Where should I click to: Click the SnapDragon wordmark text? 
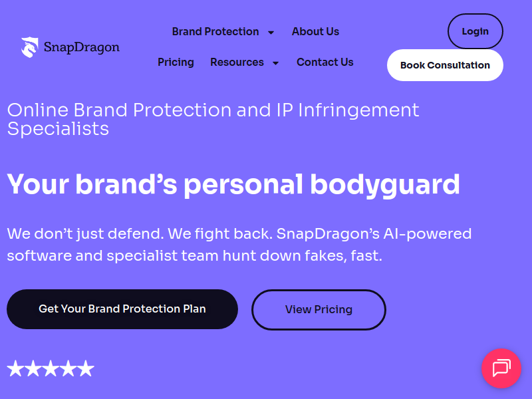coord(82,47)
